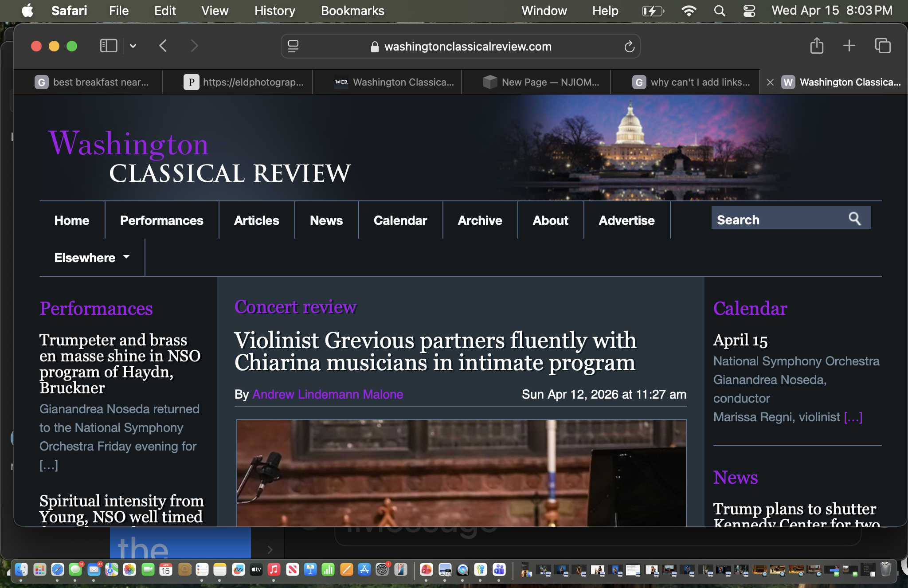The image size is (908, 588).
Task: Open the Share sheet icon
Action: (816, 46)
